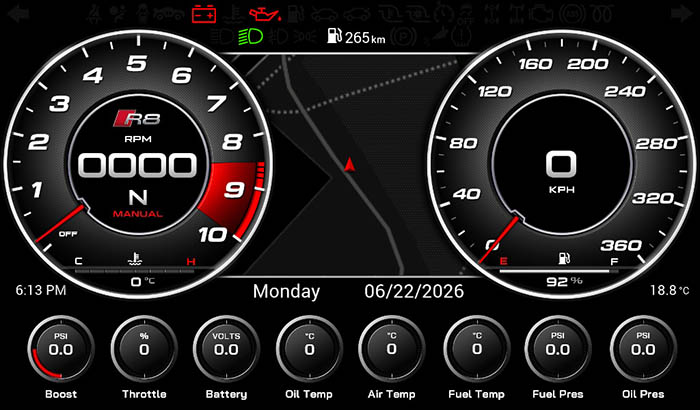Tap the 6:13 PM clock
700x410 pixels.
pyautogui.click(x=41, y=290)
